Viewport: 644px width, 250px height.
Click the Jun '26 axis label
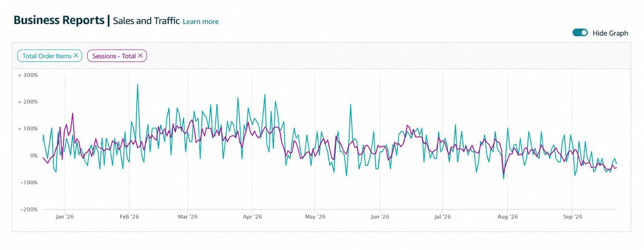click(380, 217)
